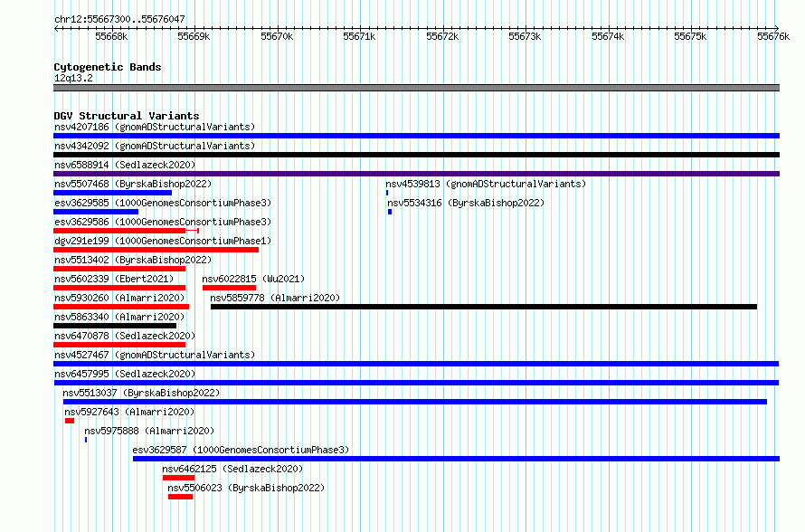The width and height of the screenshot is (805, 532).
Task: Open the nsv5930260 (Almarri2020) label
Action: coord(119,298)
